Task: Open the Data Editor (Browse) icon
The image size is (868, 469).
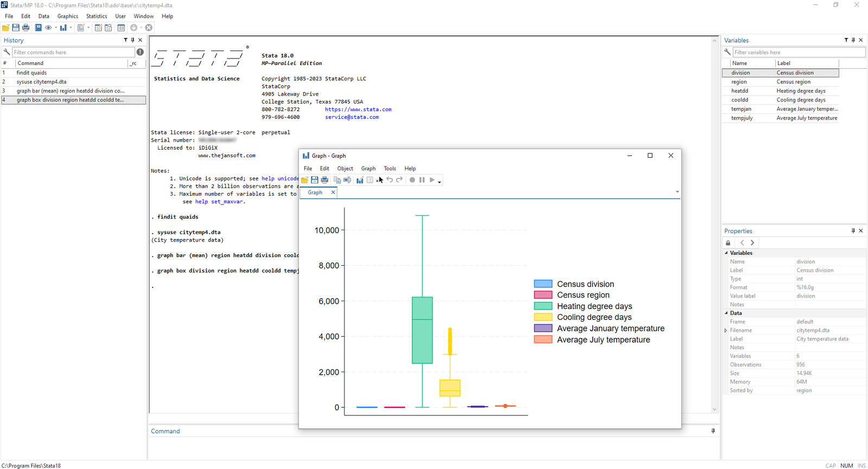Action: [108, 28]
